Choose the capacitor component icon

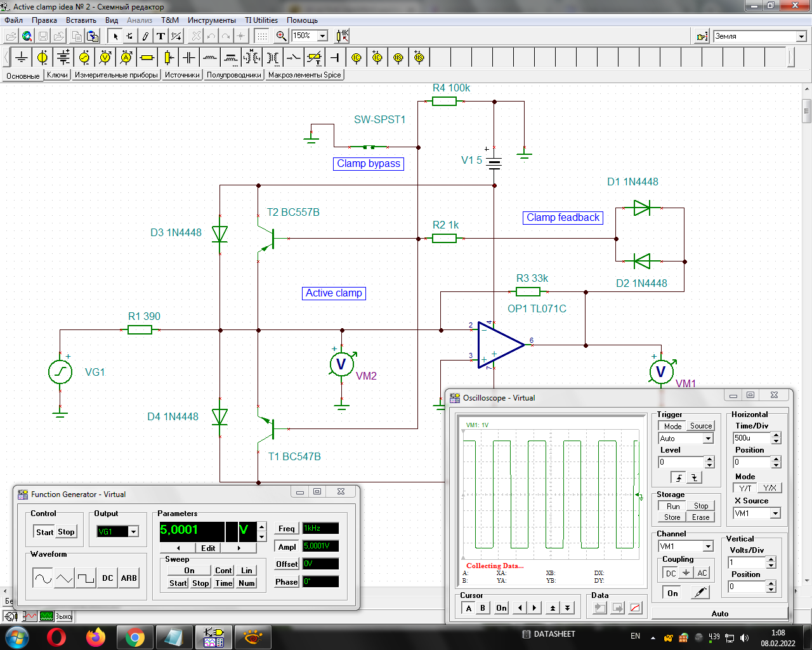(189, 58)
